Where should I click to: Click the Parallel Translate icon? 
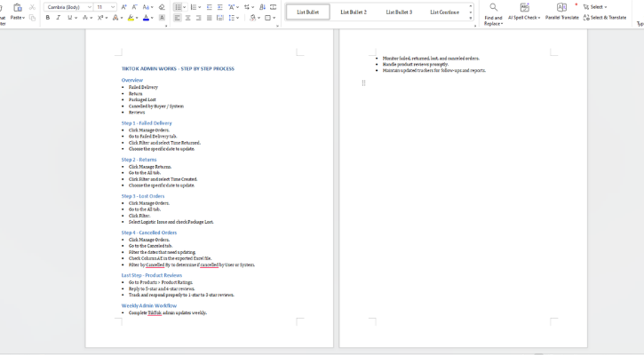pos(561,7)
